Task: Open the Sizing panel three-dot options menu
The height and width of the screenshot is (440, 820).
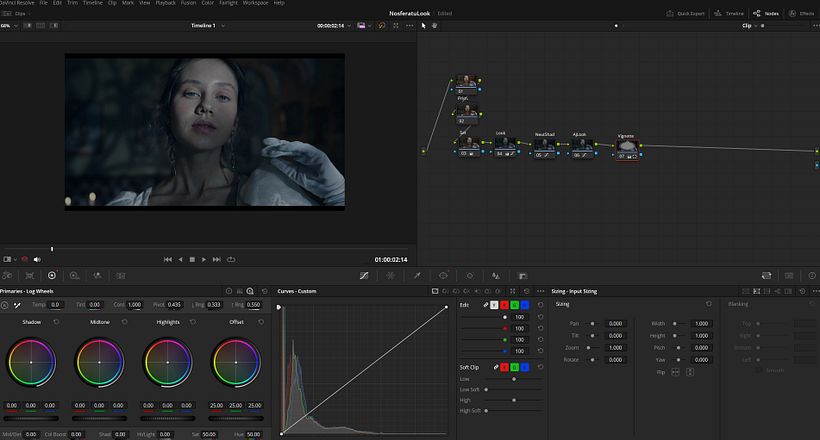Action: [815, 291]
